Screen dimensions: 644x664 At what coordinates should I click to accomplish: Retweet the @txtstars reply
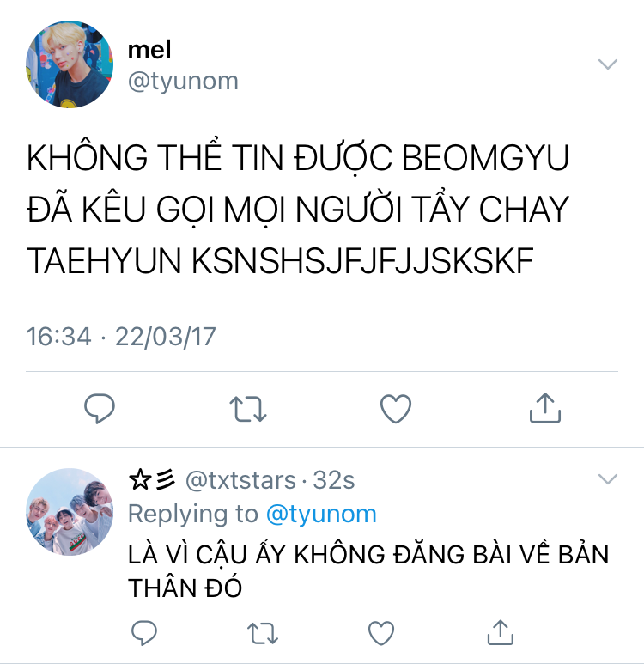pos(263,633)
